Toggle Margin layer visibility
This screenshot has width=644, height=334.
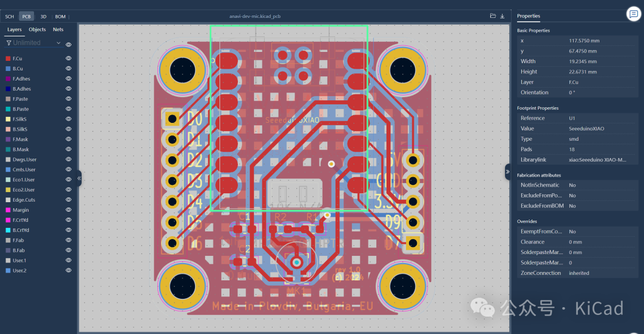point(69,209)
